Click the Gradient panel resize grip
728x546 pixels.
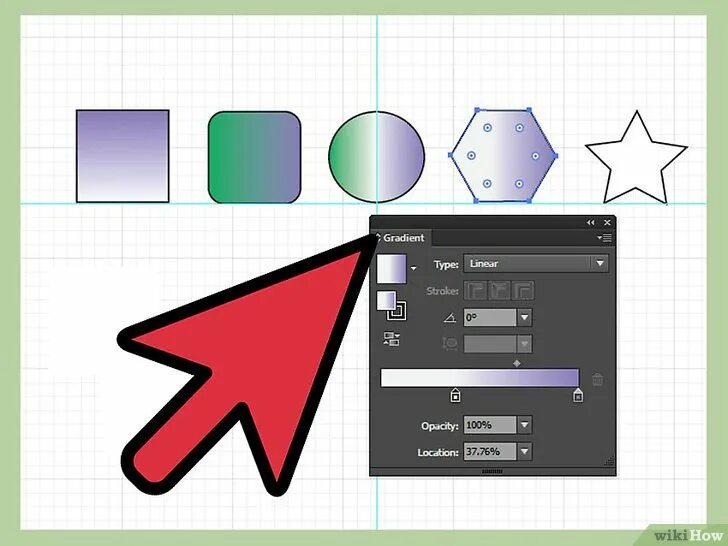coord(609,461)
